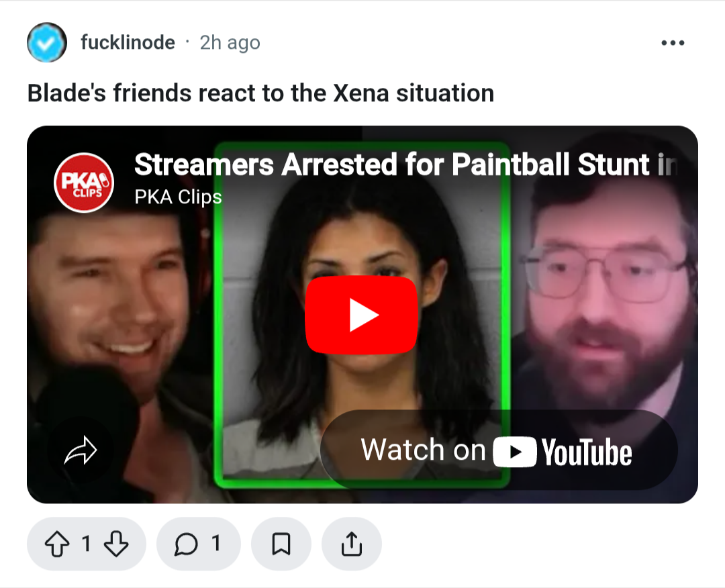Click the post share upload icon
Screen dimensions: 725x588
[352, 544]
